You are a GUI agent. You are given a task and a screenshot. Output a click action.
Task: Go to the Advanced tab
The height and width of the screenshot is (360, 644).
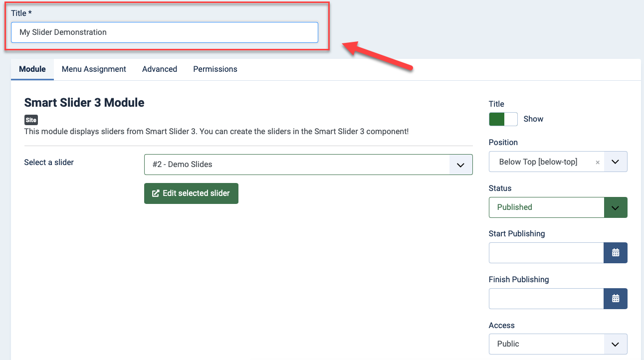(160, 69)
